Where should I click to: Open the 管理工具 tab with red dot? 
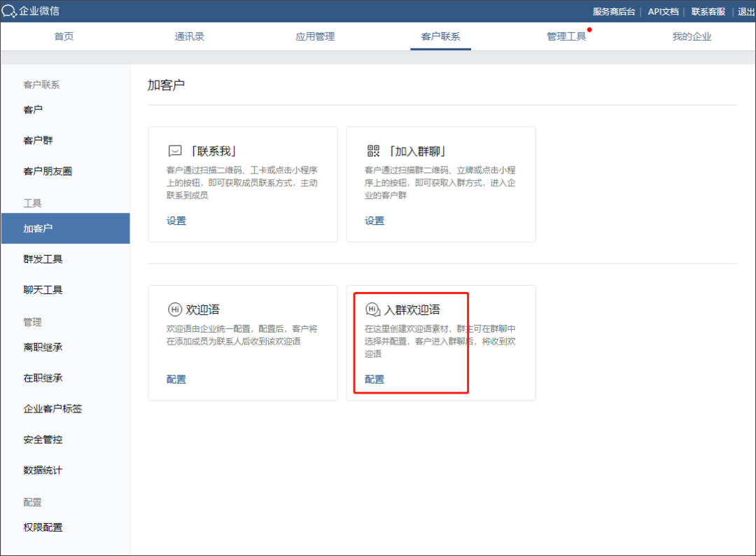tap(566, 36)
